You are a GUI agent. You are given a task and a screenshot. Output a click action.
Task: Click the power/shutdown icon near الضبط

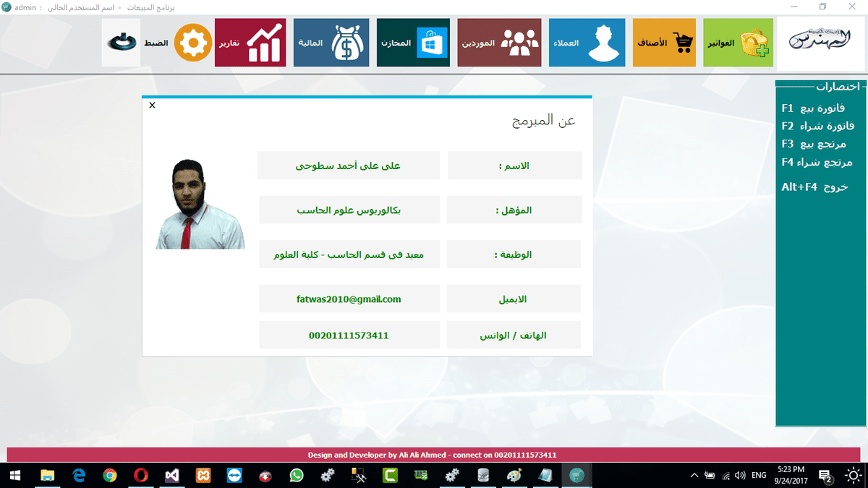120,40
